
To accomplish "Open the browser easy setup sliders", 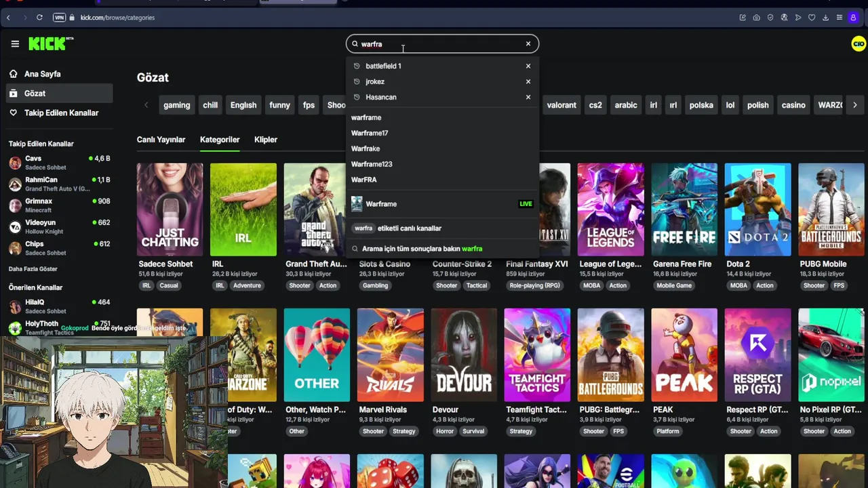I will (840, 18).
